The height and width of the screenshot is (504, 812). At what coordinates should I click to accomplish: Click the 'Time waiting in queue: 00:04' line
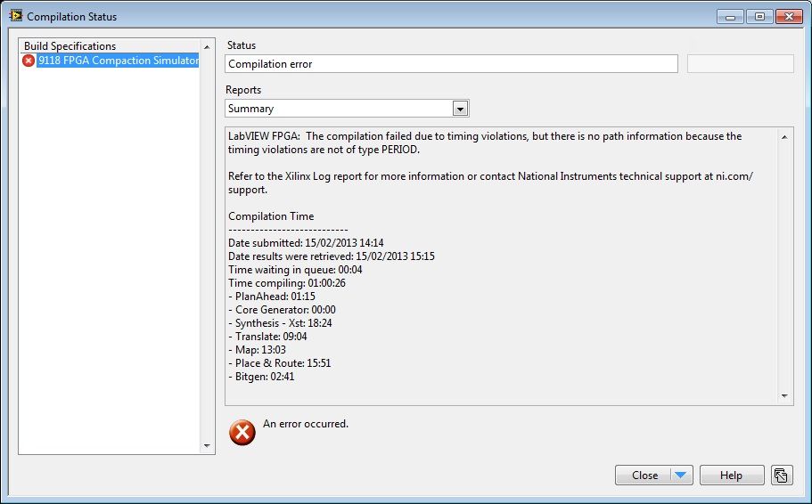295,270
